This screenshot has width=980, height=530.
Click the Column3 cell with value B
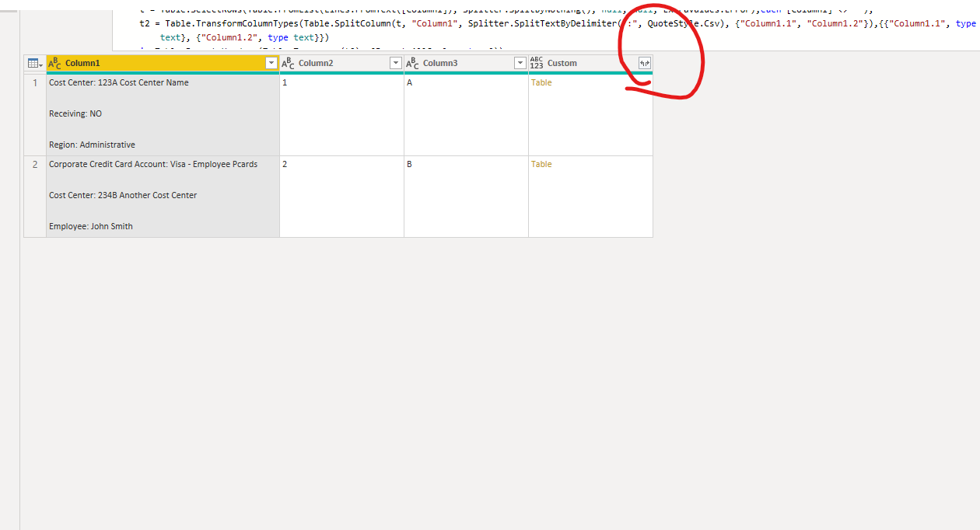466,197
